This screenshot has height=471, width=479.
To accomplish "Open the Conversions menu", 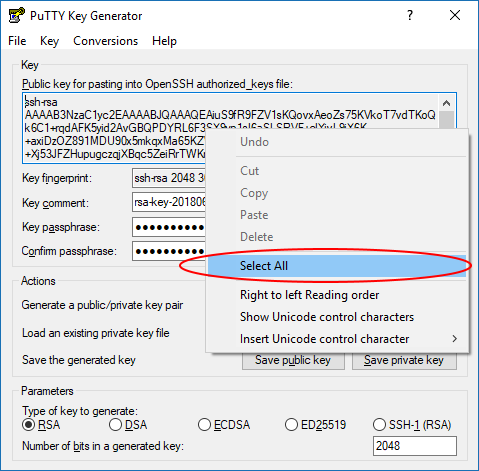I will 105,41.
